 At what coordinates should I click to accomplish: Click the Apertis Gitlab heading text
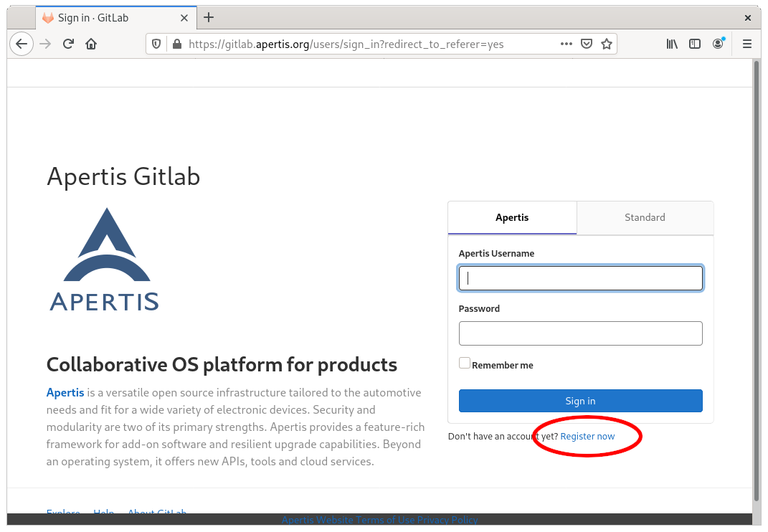tap(123, 176)
